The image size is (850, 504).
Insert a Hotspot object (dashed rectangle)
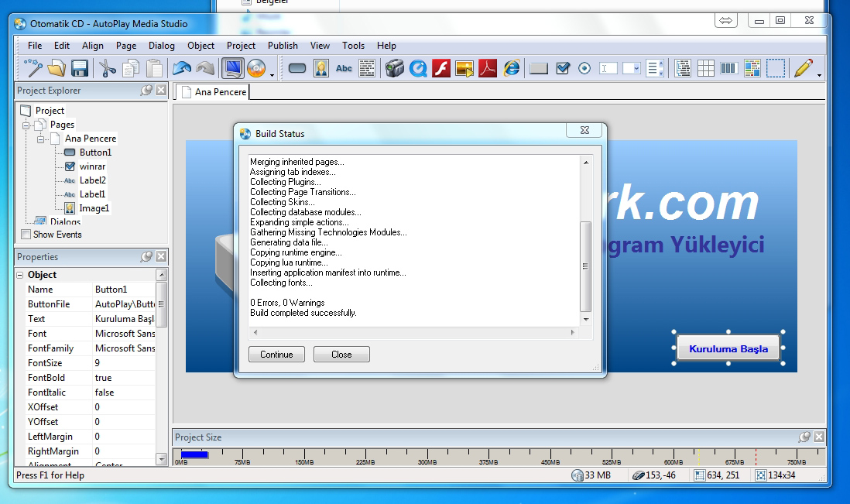776,68
